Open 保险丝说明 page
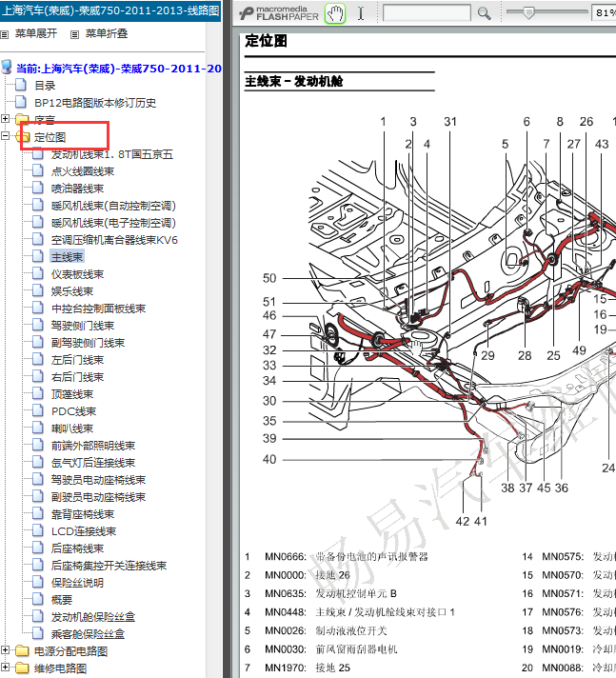The image size is (616, 678). click(77, 583)
